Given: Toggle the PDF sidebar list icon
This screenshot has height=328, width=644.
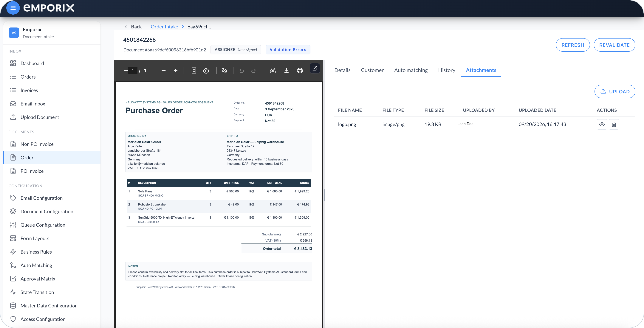Looking at the screenshot, I should point(126,71).
